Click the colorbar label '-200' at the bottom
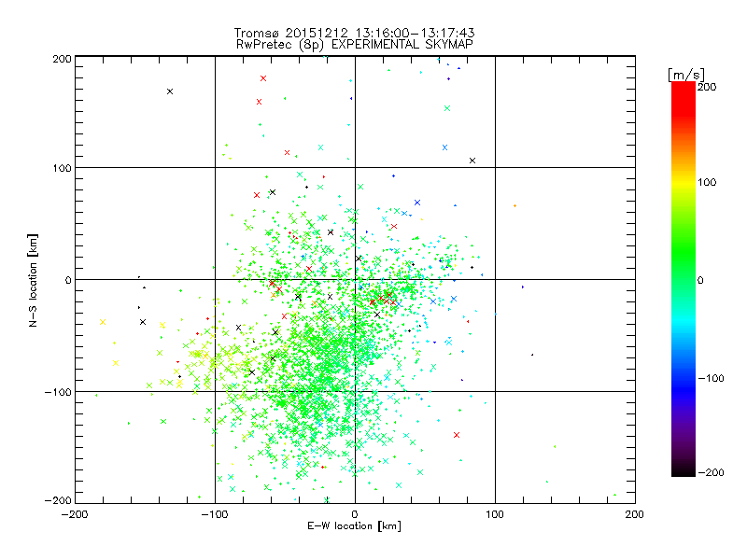Screen dimensions: 747x560 tap(711, 472)
